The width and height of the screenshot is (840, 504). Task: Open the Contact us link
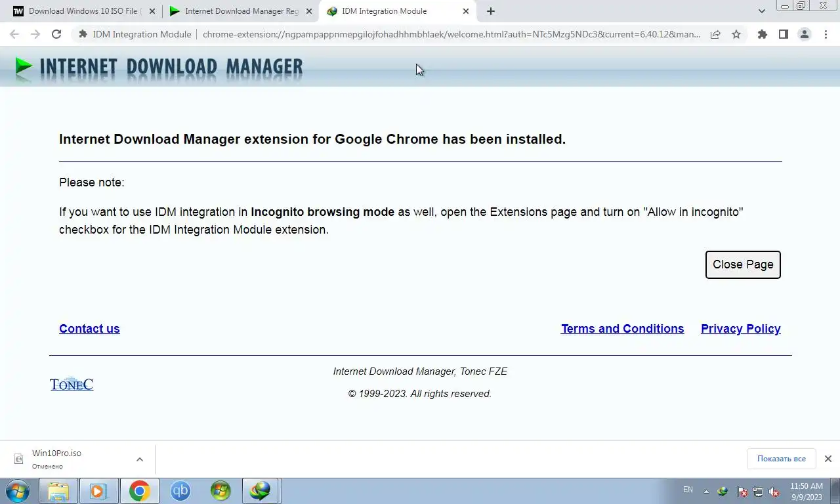(x=89, y=329)
